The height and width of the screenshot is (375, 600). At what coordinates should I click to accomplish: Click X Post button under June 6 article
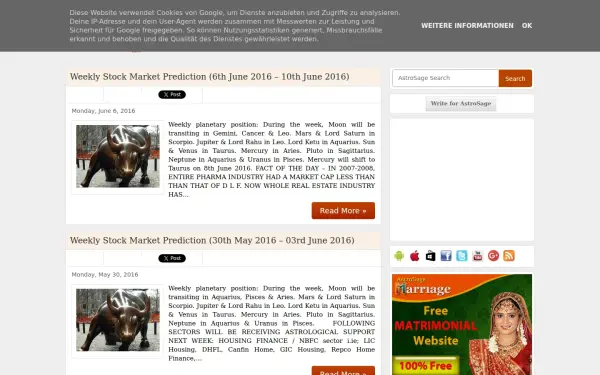(172, 95)
